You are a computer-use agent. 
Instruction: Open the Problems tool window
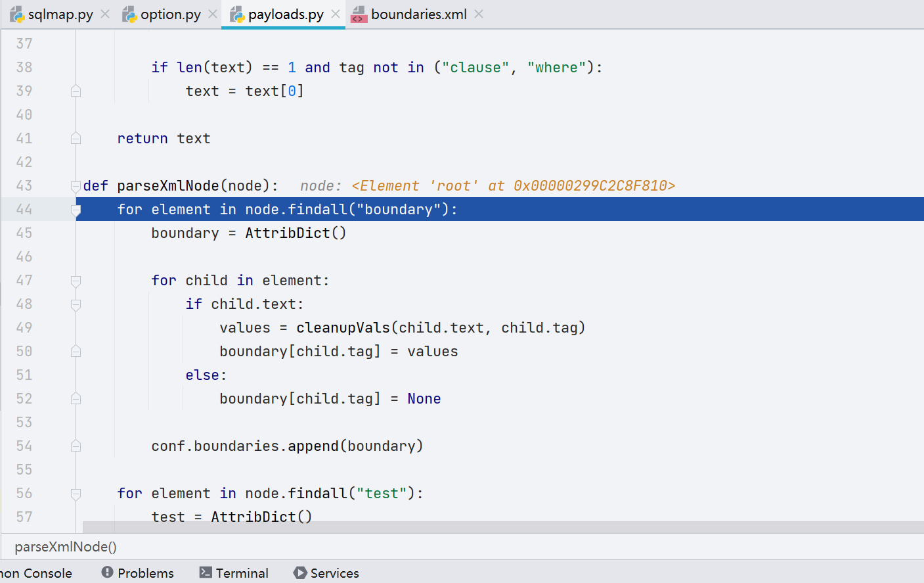(x=138, y=573)
